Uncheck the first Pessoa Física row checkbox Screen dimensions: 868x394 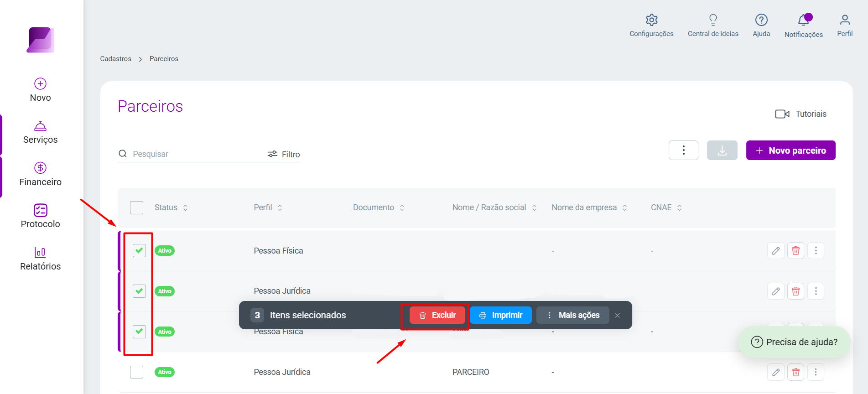coord(139,250)
